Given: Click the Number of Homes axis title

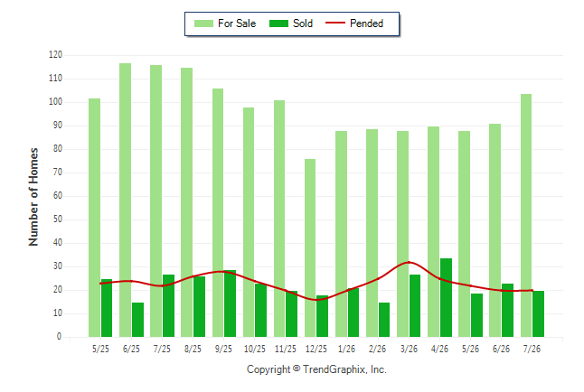Looking at the screenshot, I should 33,197.
